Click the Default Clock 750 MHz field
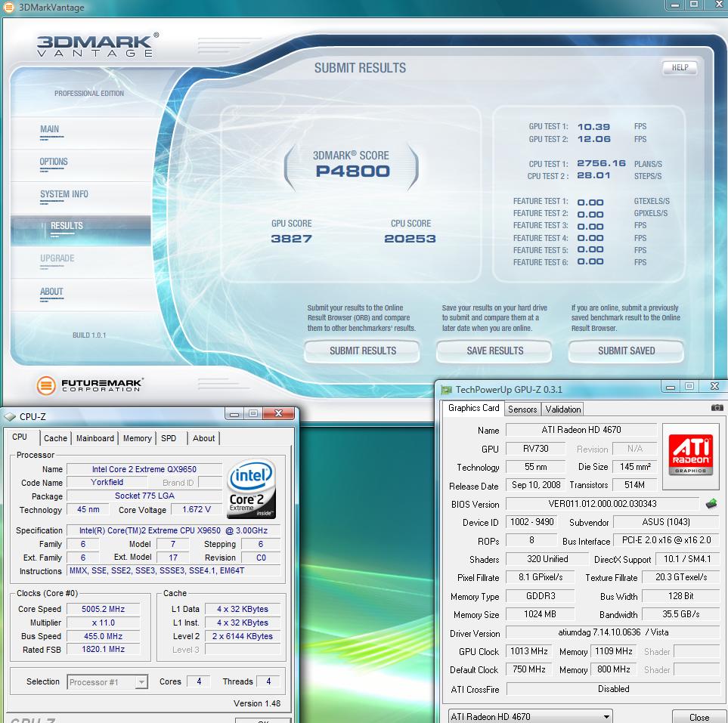728x723 pixels. [529, 669]
